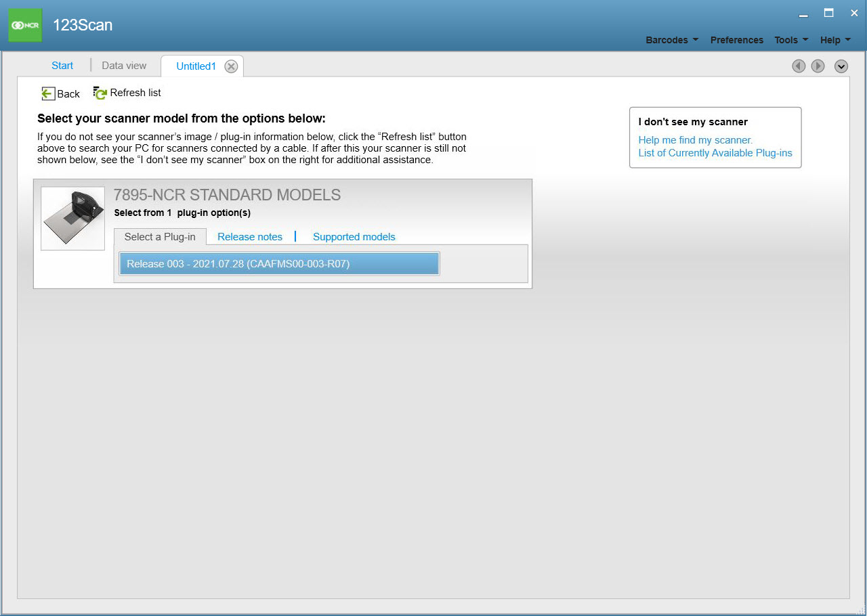The height and width of the screenshot is (616, 867).
Task: Open the Tools menu
Action: click(791, 40)
